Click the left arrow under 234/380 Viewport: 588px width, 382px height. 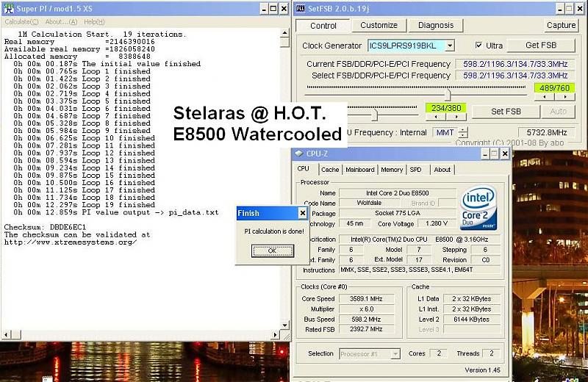tap(436, 117)
